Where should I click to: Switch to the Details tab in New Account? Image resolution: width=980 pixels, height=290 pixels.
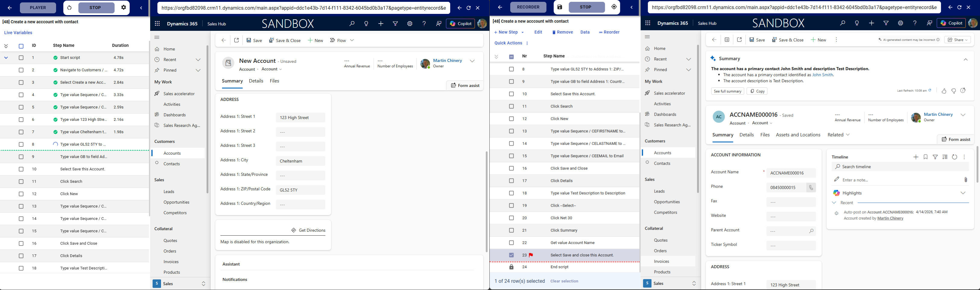pos(256,81)
